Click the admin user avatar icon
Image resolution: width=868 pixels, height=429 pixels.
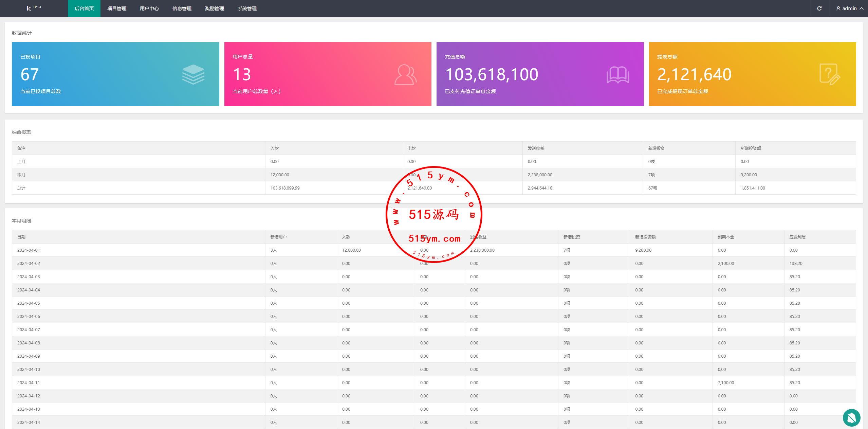click(838, 8)
